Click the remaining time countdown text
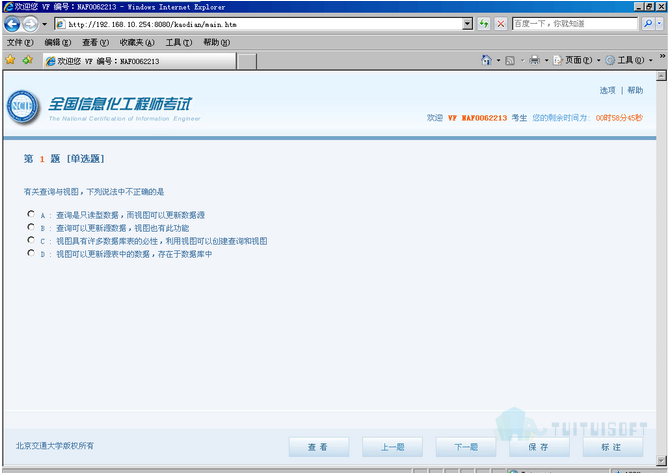The image size is (669, 473). click(x=619, y=118)
